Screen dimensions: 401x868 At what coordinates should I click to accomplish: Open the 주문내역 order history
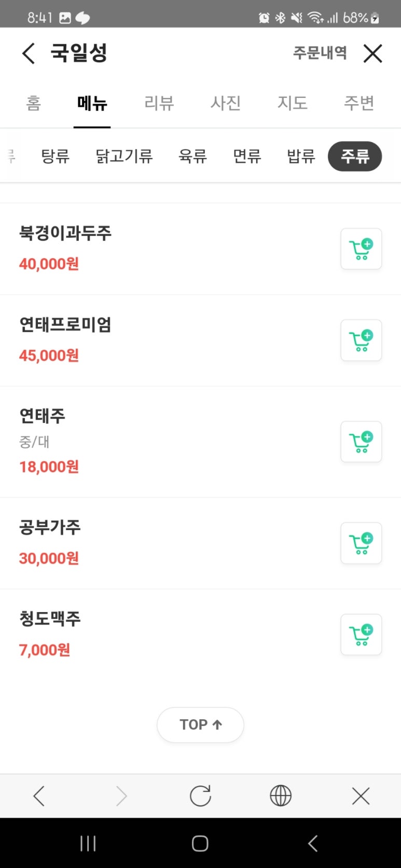[320, 52]
